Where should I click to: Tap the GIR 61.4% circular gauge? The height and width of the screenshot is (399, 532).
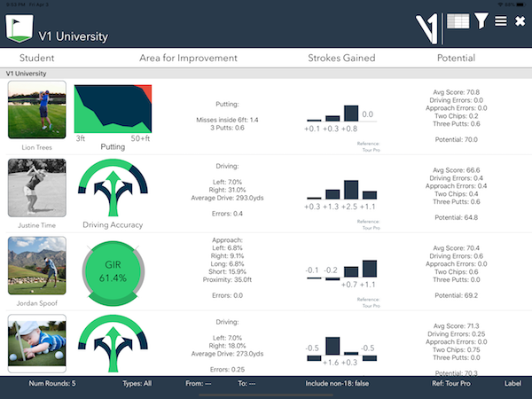[x=113, y=272]
